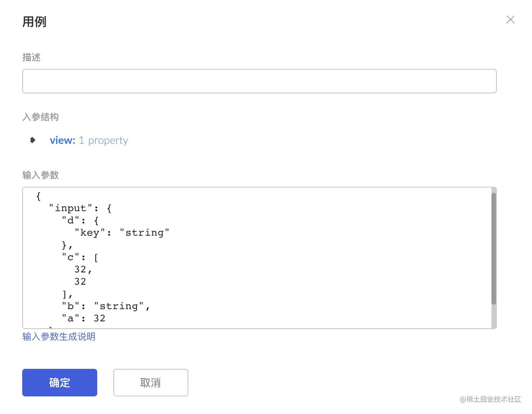This screenshot has height=414, width=532.
Task: Click the 用例 dialog title
Action: coord(34,22)
